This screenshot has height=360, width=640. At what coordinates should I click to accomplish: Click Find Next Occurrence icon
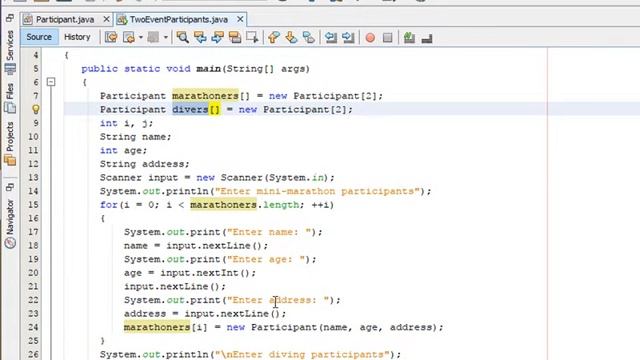tap(217, 38)
